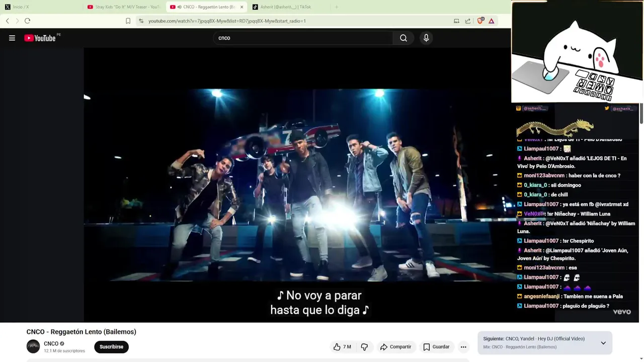Like the video with thumbs up 7 M
Image resolution: width=644 pixels, height=362 pixels.
click(342, 347)
